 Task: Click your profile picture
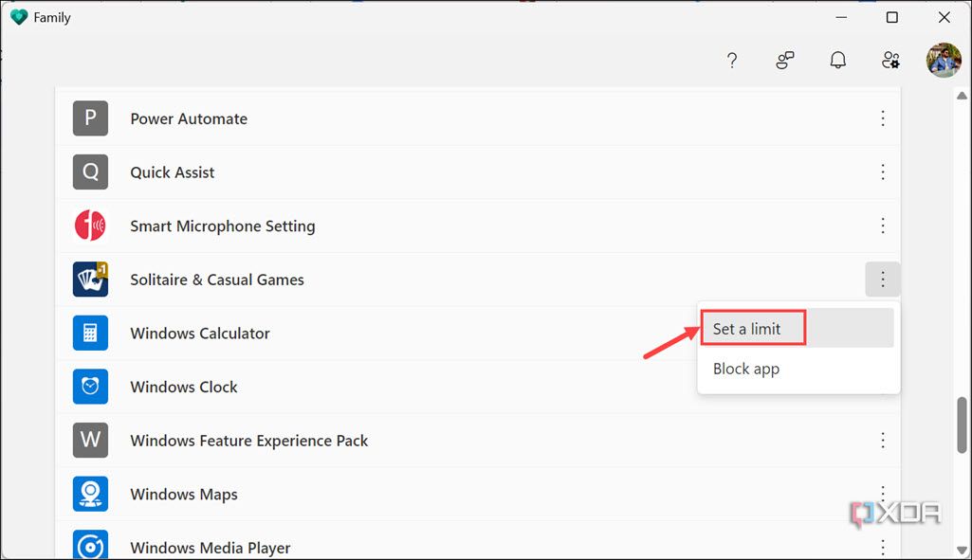point(943,59)
